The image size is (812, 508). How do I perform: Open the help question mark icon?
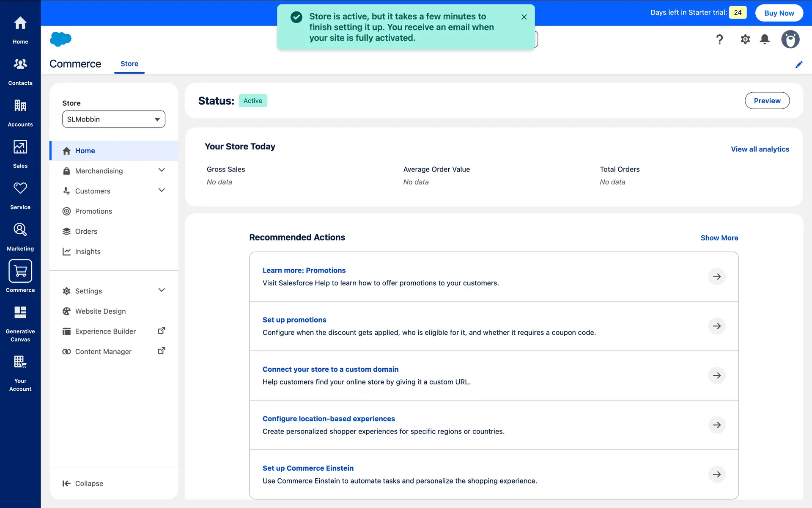(719, 39)
